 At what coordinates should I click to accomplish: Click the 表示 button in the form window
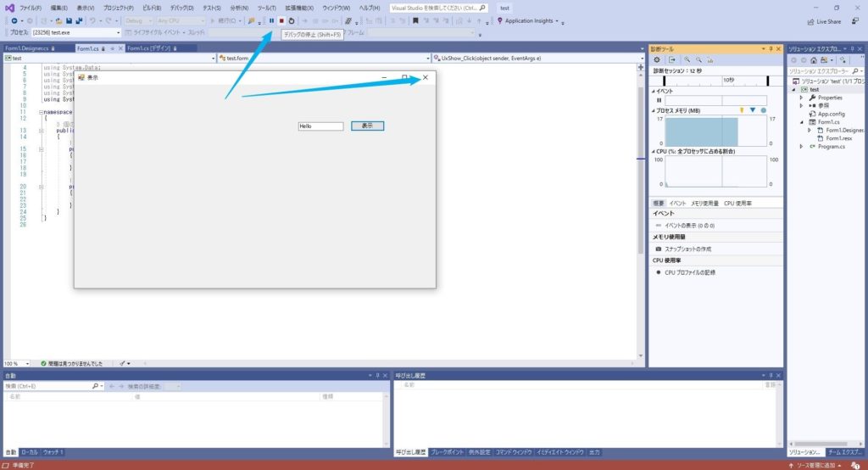367,126
